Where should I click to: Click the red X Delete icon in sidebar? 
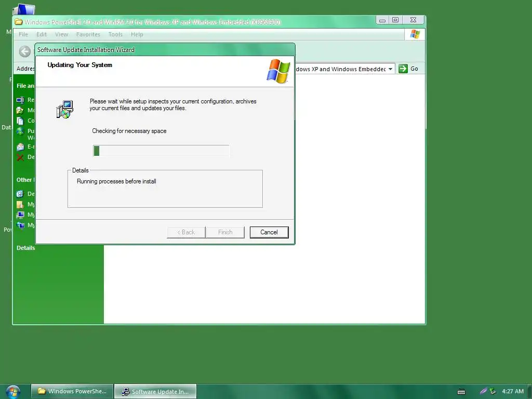click(20, 157)
